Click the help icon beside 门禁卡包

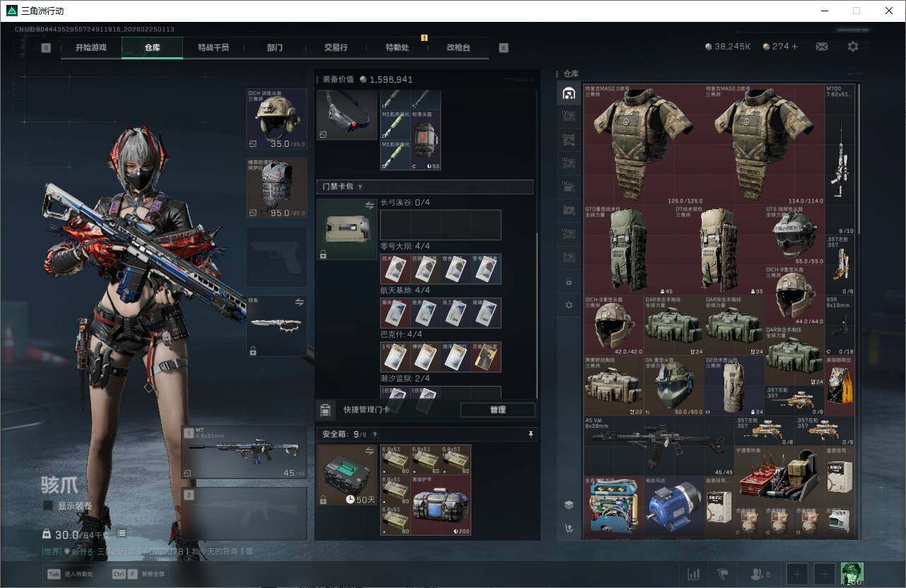click(x=360, y=187)
